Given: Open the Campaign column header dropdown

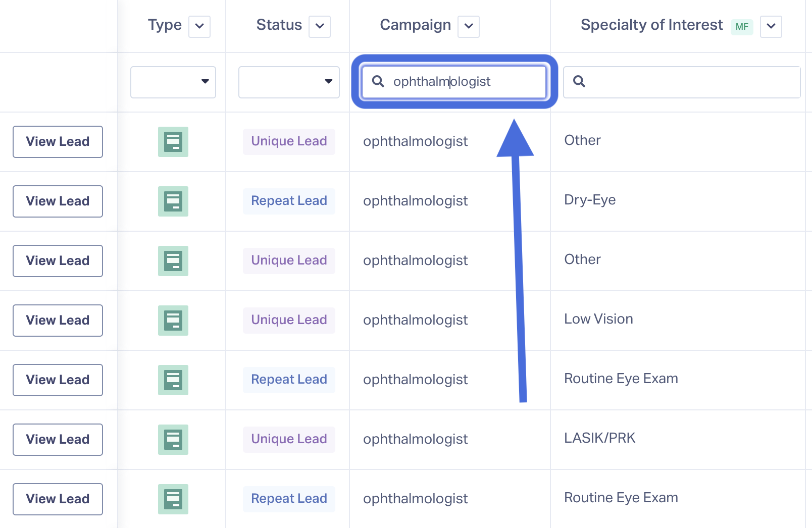Looking at the screenshot, I should click(469, 26).
